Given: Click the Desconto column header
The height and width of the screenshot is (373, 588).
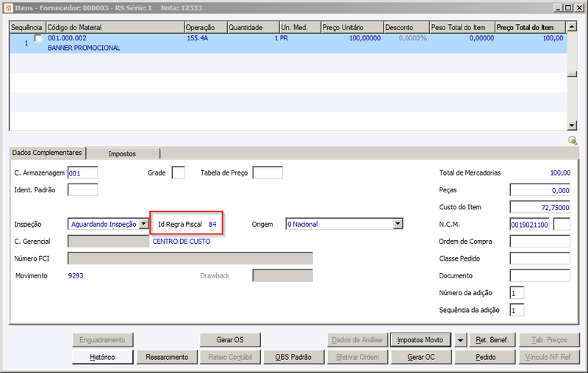Looking at the screenshot, I should (406, 27).
